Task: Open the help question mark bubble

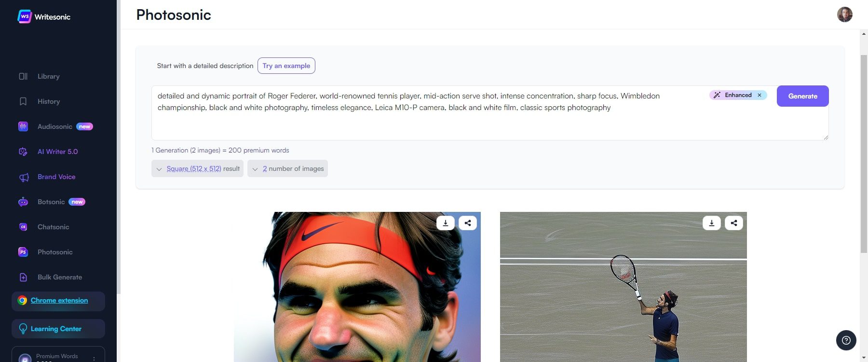Action: [846, 340]
